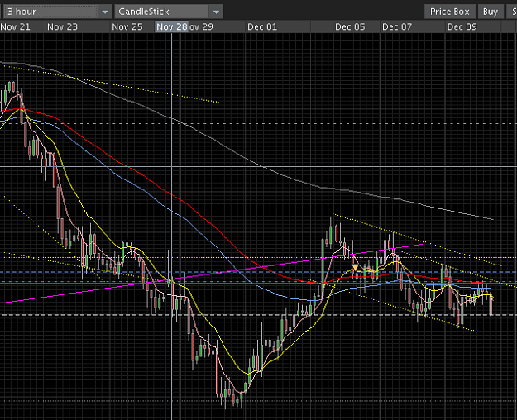Click the arrow beside CandleStick
Viewport: 517px width, 420px height.
tap(216, 12)
